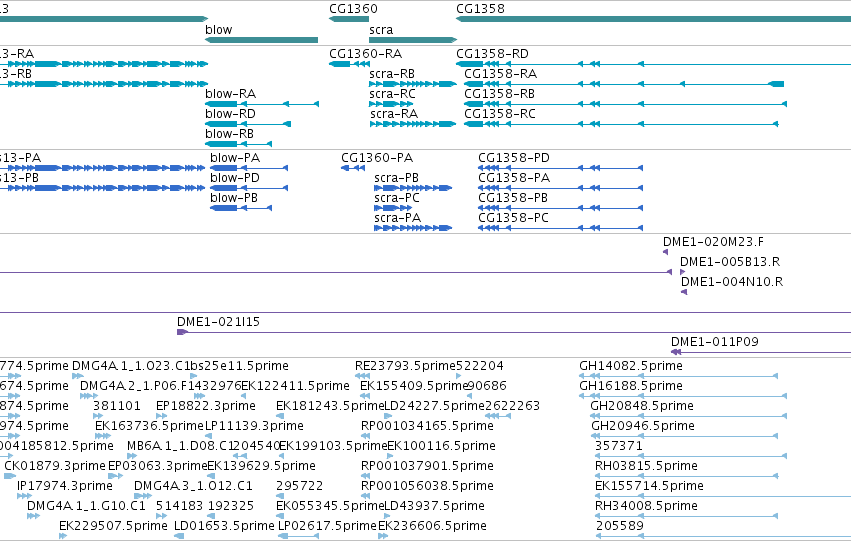Select BAC end DME1-020M23.F

(713, 242)
